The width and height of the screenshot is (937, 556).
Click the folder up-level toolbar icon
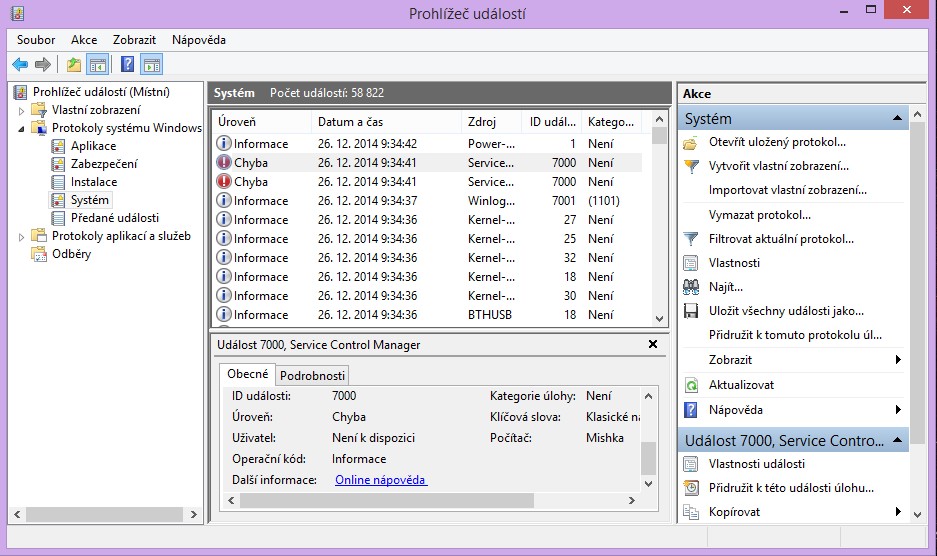tap(74, 65)
